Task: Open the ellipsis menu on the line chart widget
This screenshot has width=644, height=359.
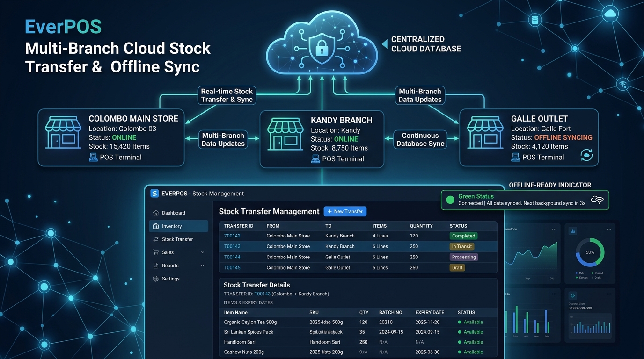Action: point(554,229)
